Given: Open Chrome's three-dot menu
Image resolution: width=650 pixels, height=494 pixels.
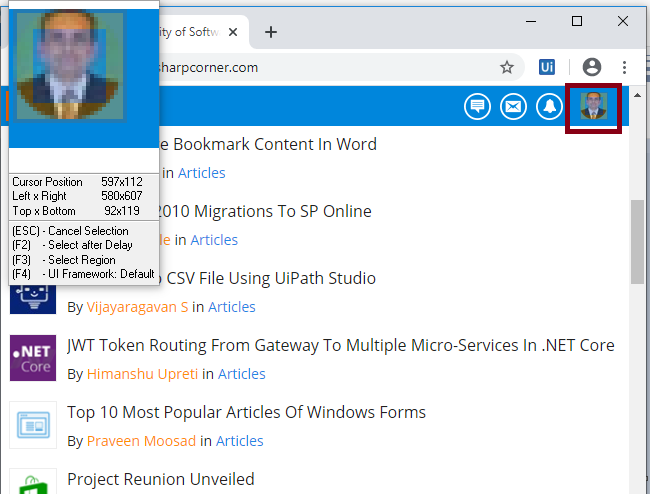Looking at the screenshot, I should 625,67.
